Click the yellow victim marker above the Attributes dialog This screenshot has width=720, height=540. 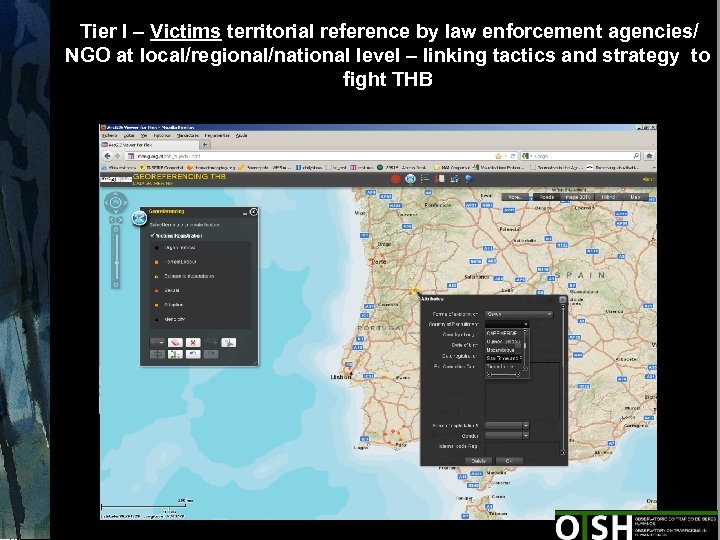[414, 291]
